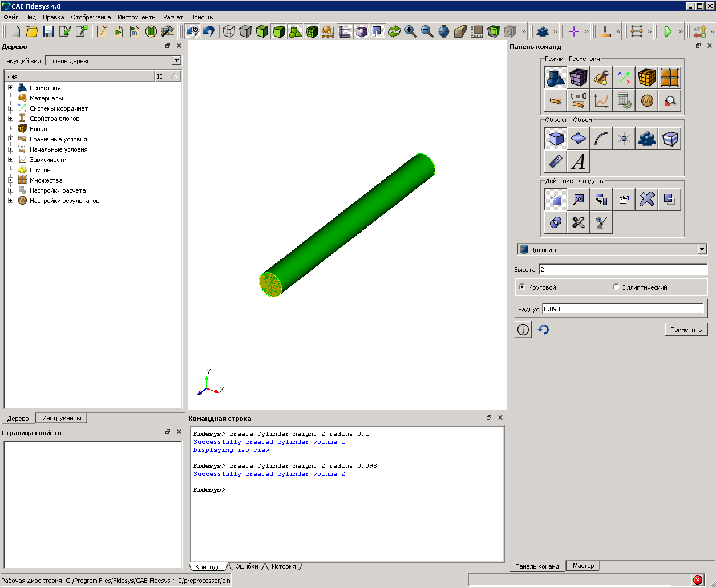This screenshot has width=716, height=588.
Task: Select the volume cube object icon
Action: click(x=555, y=138)
